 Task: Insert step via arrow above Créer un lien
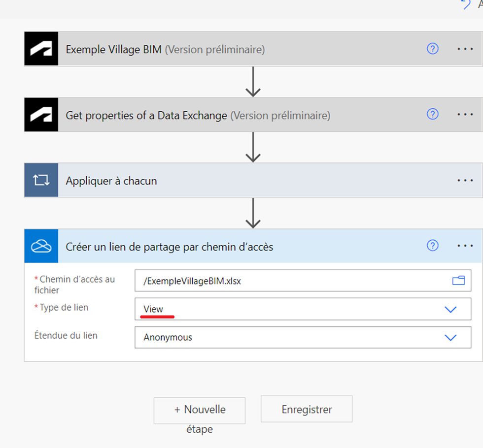[x=253, y=213]
